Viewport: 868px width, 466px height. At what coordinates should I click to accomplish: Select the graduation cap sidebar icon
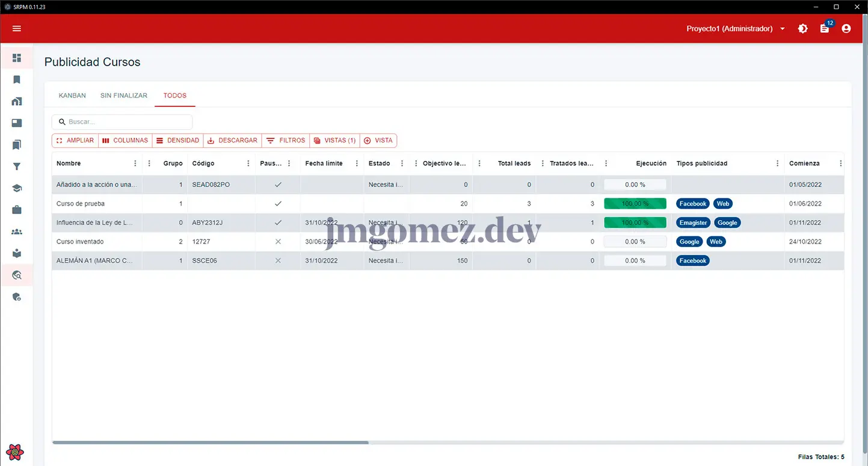(x=17, y=188)
